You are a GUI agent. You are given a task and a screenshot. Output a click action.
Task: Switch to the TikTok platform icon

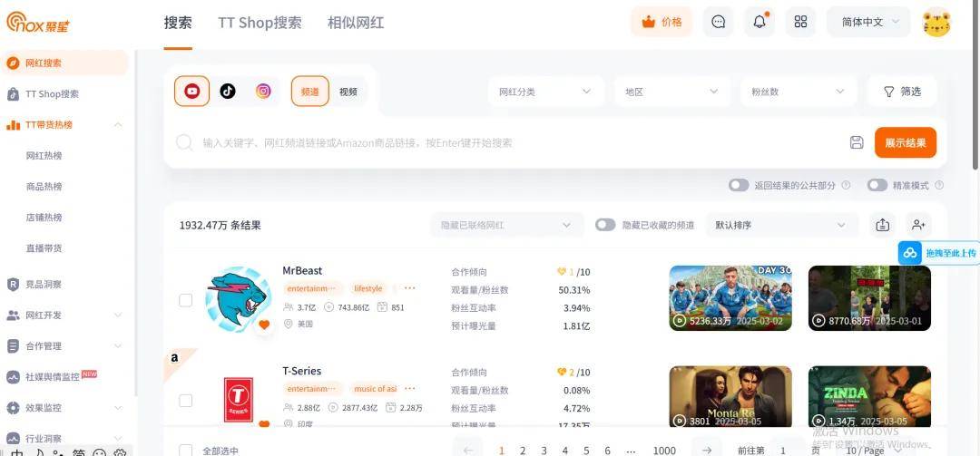pos(228,91)
